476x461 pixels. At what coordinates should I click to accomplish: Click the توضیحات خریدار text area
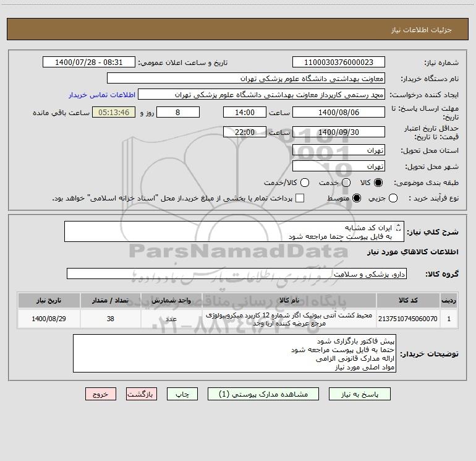pos(234,353)
